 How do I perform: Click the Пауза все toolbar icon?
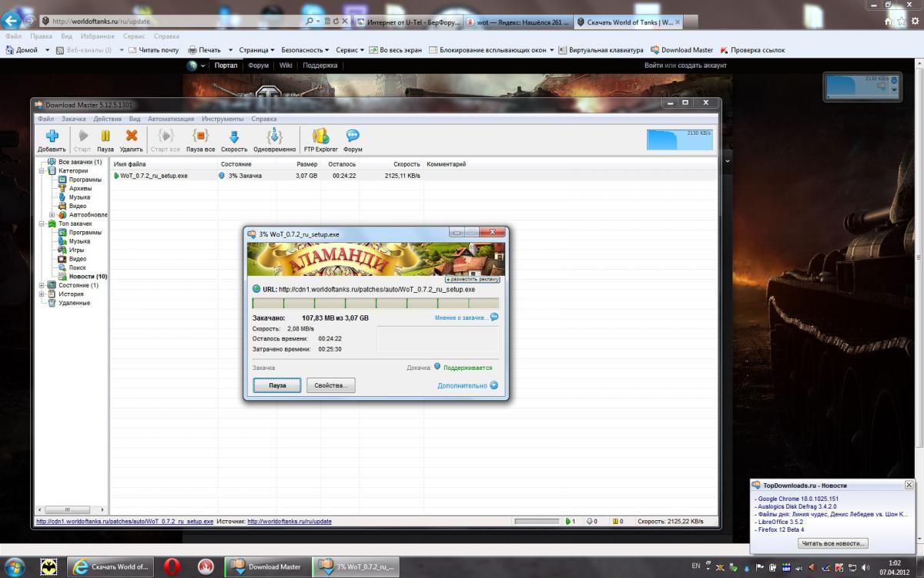tap(200, 139)
